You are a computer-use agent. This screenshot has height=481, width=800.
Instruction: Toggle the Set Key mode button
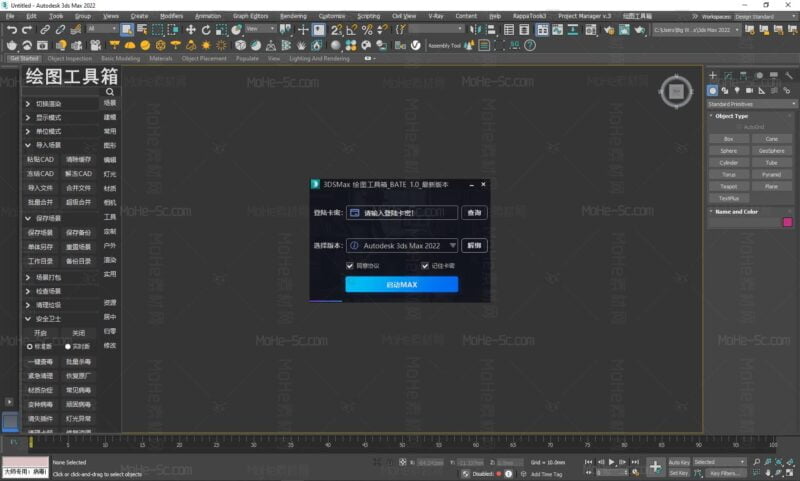coord(679,473)
